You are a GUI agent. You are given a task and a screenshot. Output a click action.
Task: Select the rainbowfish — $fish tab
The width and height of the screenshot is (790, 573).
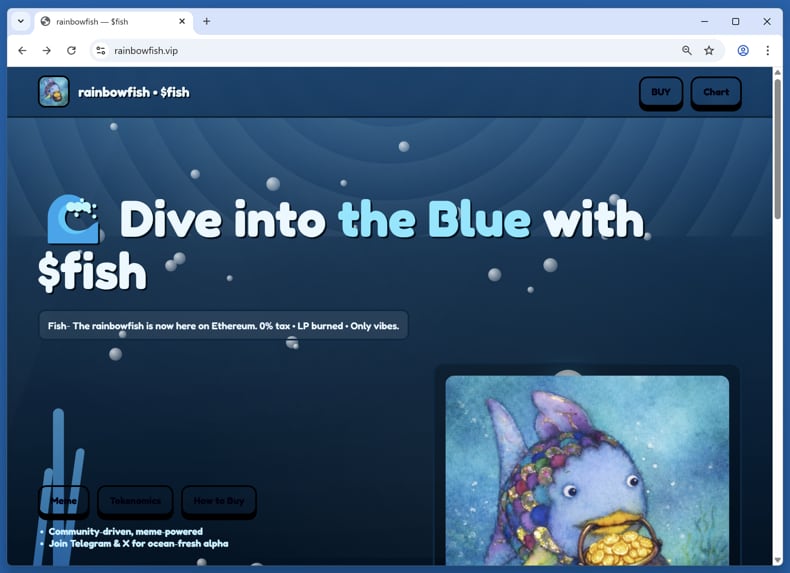pyautogui.click(x=114, y=22)
